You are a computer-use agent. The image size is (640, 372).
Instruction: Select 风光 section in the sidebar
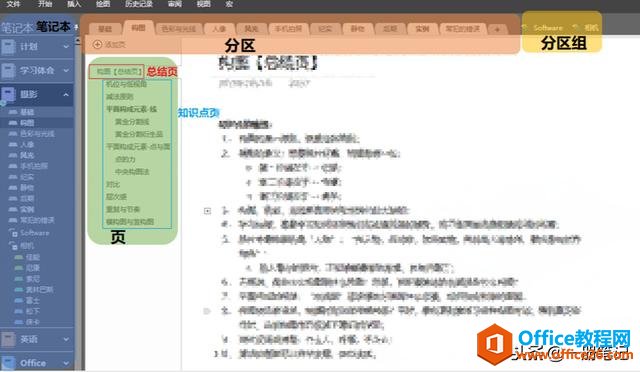pos(27,155)
